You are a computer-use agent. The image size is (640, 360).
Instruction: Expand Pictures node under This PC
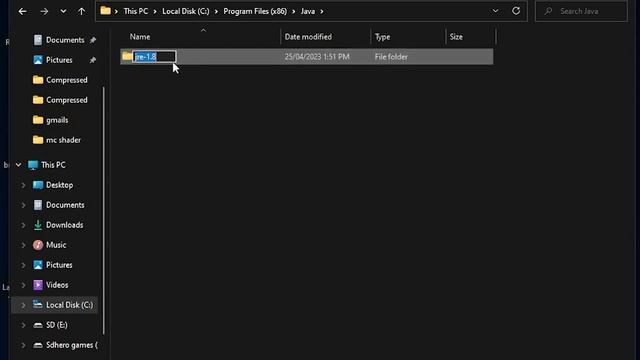click(x=23, y=265)
